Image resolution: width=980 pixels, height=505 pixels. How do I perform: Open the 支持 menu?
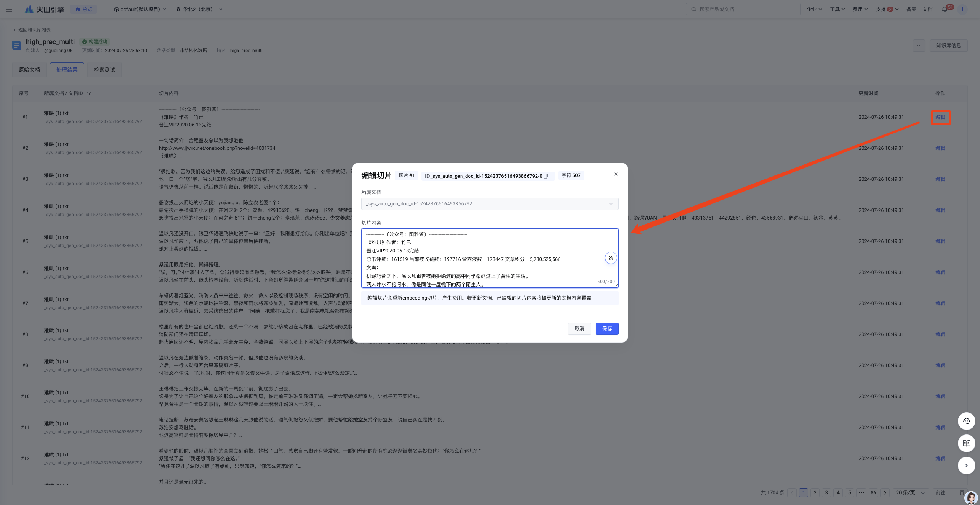887,9
